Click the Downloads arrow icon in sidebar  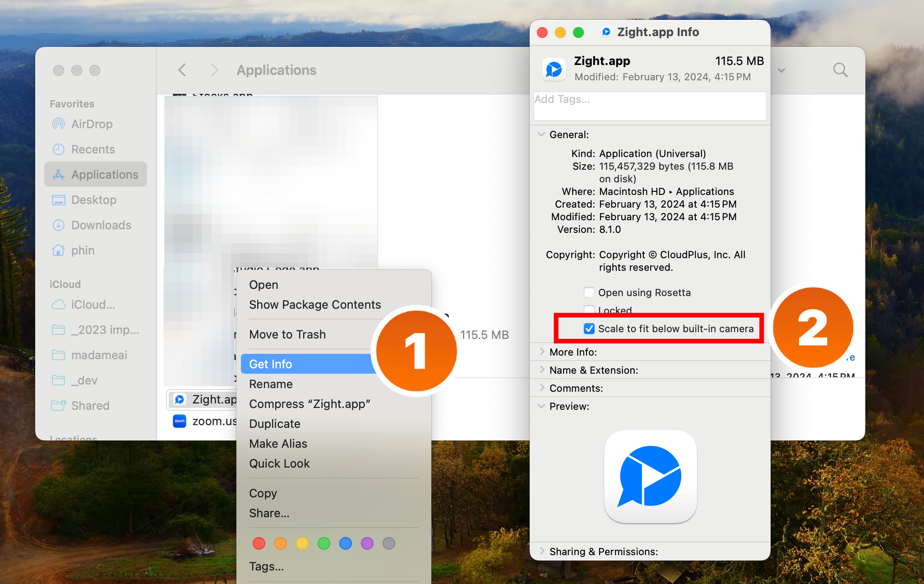pyautogui.click(x=59, y=225)
